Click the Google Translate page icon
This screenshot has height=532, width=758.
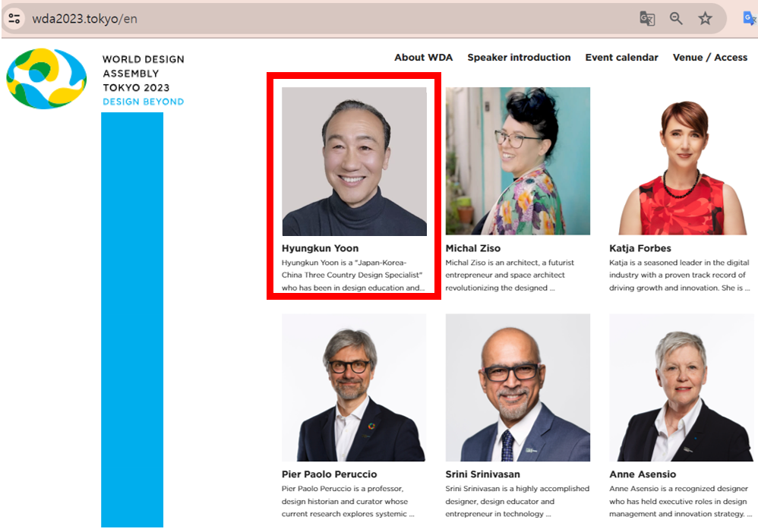tap(647, 19)
